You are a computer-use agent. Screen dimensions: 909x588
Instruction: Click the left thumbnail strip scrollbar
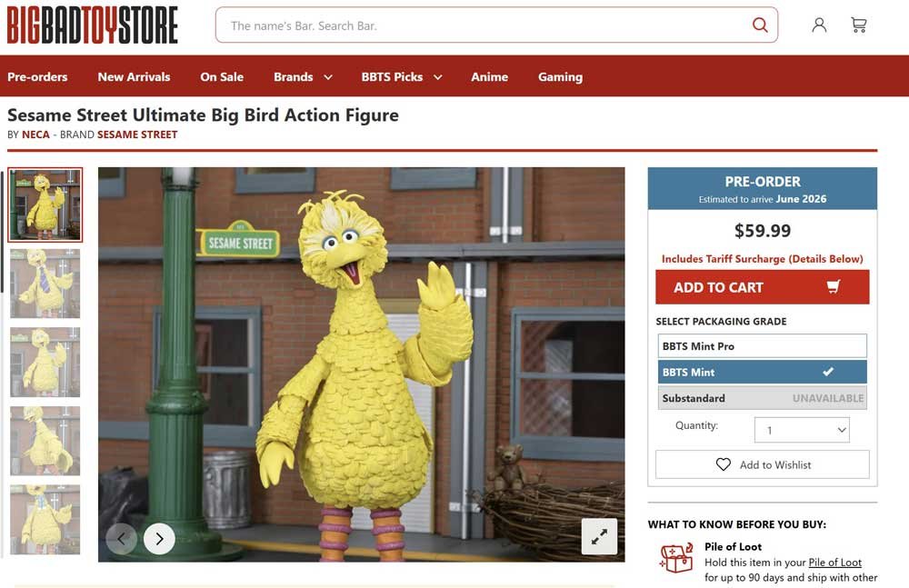click(x=3, y=232)
